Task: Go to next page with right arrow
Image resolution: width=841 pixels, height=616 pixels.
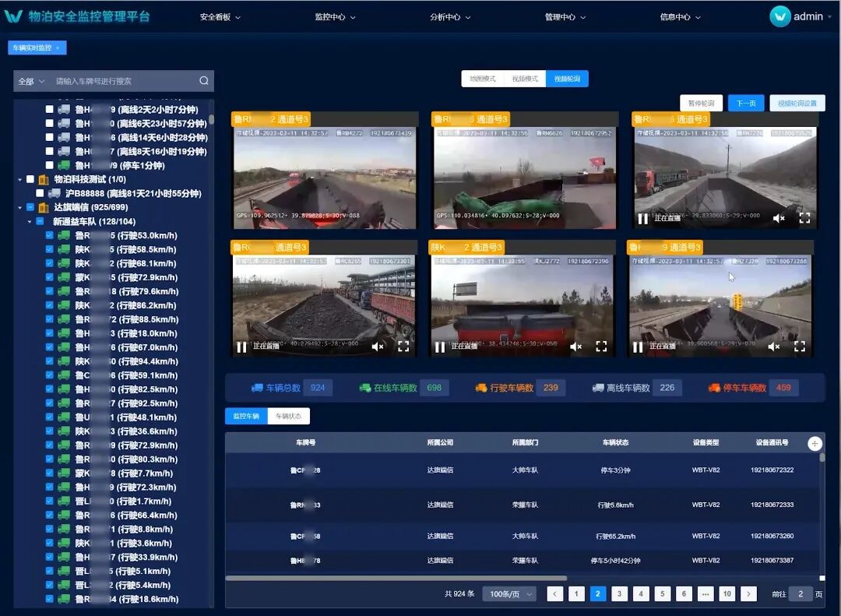Action: 748,594
